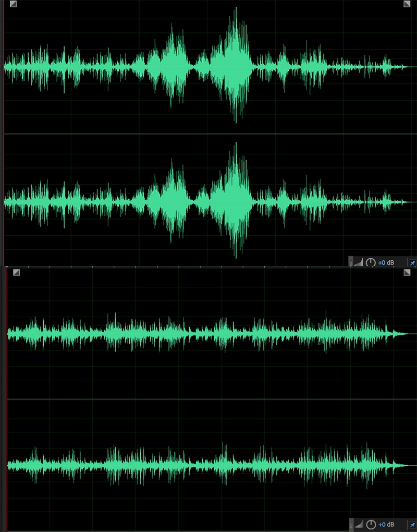Click the volume bars icon in lower HUD
Viewport: 417px width, 532px height.
359,524
